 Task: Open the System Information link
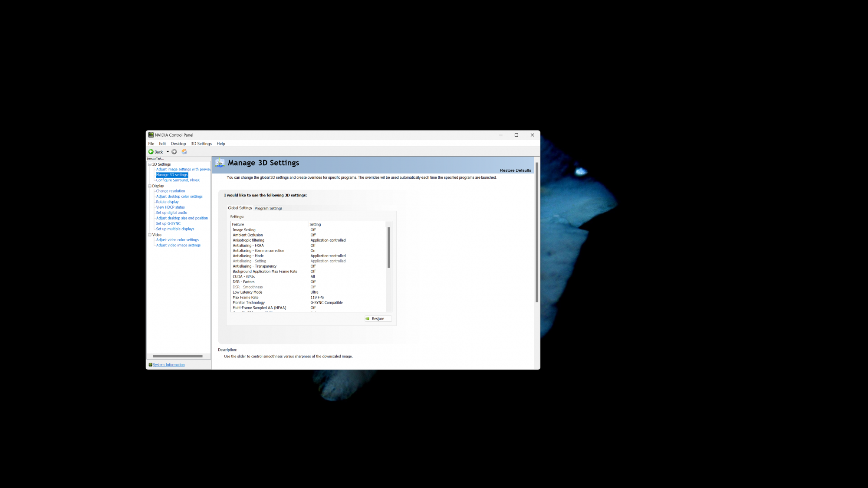pyautogui.click(x=168, y=365)
